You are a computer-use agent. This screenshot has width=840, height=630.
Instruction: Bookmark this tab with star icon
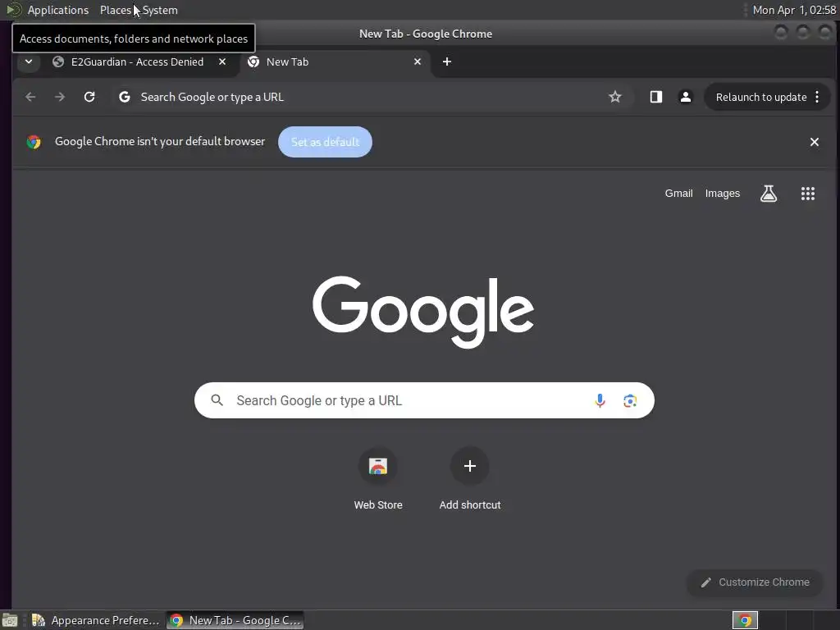[x=615, y=97]
